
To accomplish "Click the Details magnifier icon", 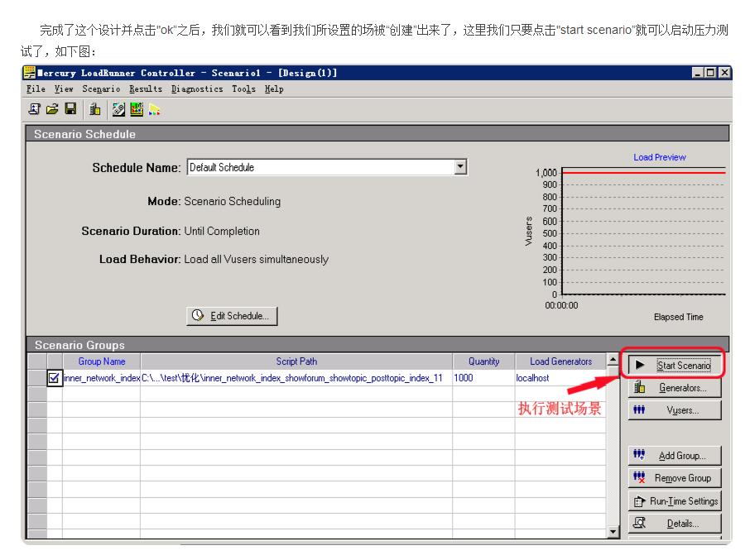I will click(640, 523).
